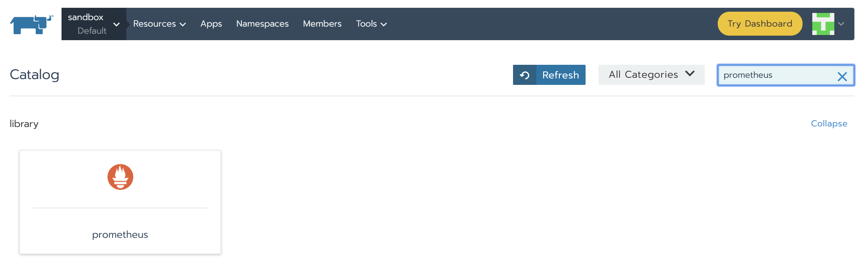Navigate to Members
868x265 pixels.
coord(322,24)
